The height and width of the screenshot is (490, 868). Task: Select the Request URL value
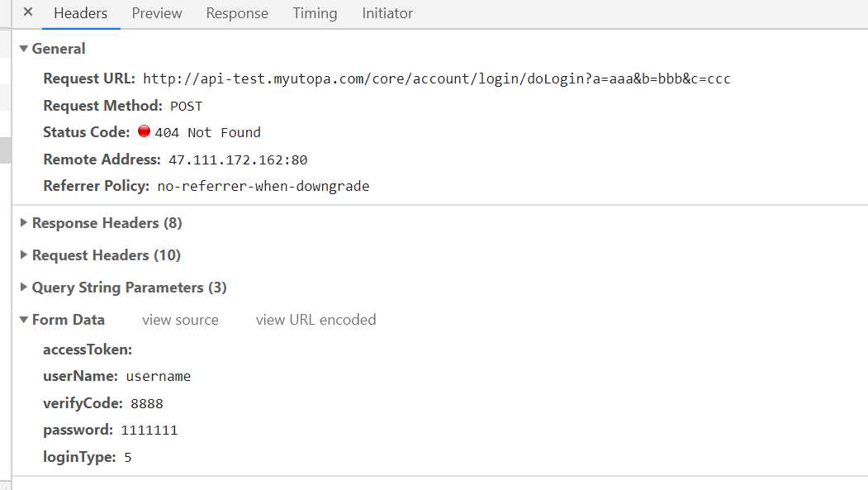[436, 78]
